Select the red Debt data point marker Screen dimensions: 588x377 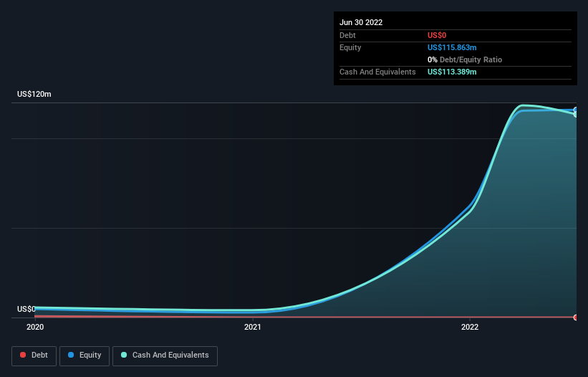[576, 318]
